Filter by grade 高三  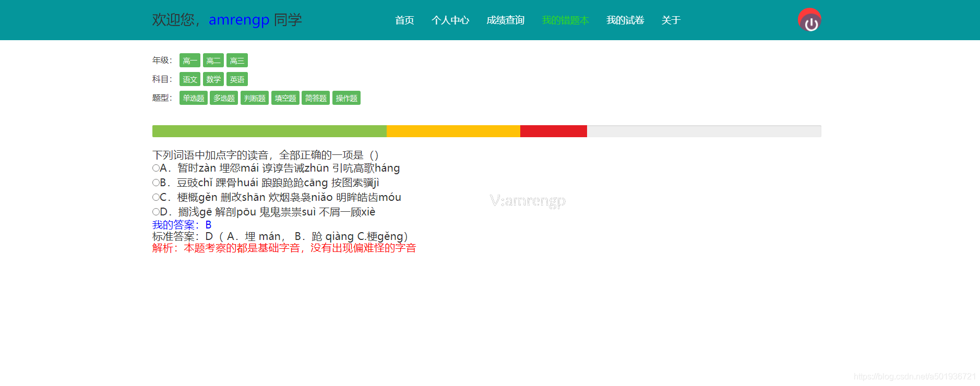[237, 61]
